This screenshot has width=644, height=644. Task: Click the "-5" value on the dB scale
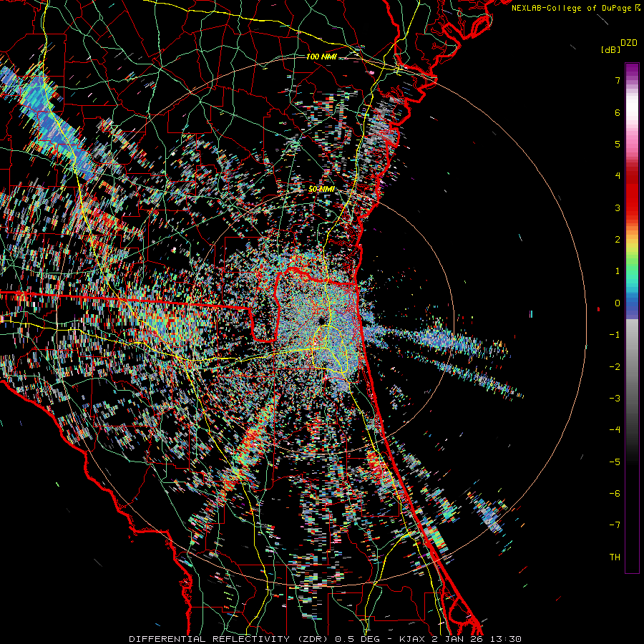click(x=615, y=462)
